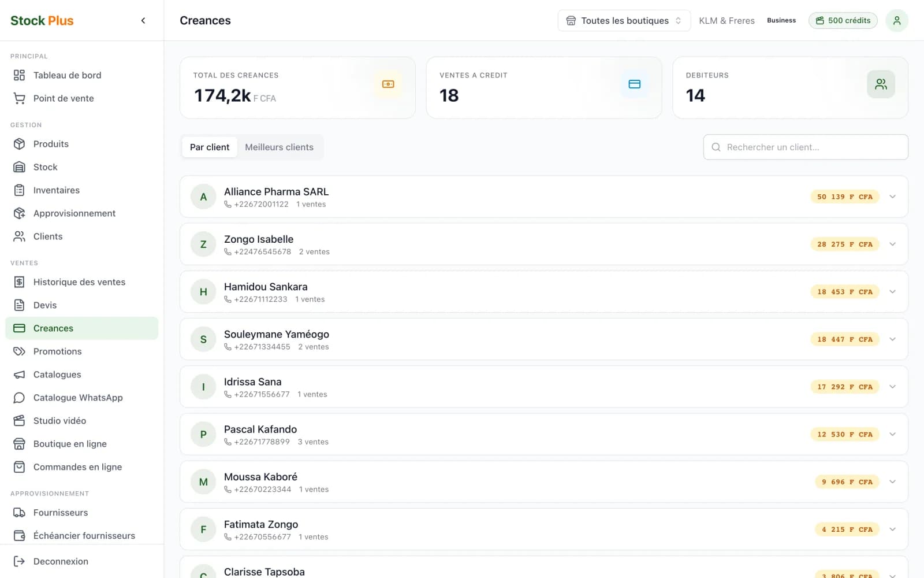Open the user profile avatar icon
The height and width of the screenshot is (578, 924).
(x=897, y=21)
